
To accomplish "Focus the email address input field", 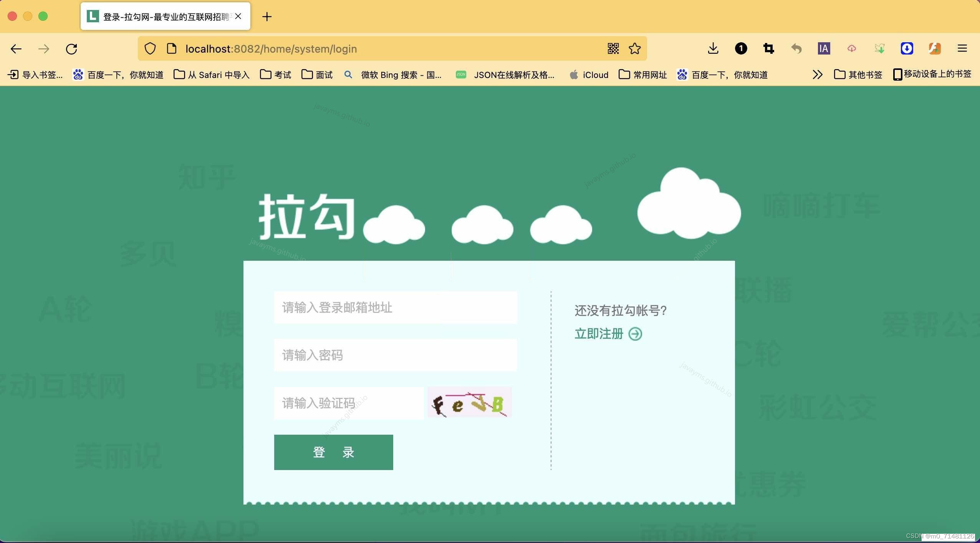I will coord(396,308).
